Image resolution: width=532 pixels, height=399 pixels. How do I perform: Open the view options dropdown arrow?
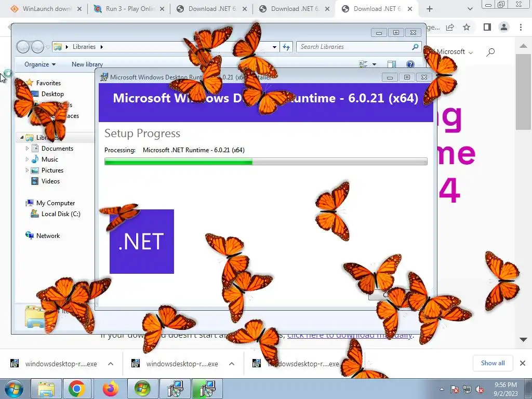point(374,64)
